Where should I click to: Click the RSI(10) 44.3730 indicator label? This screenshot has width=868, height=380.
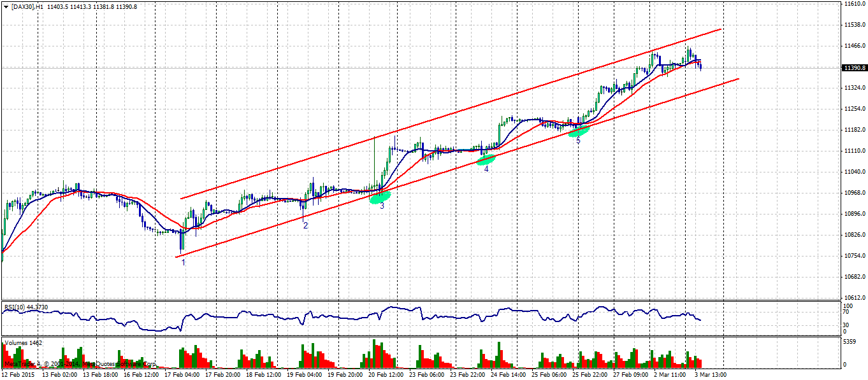pyautogui.click(x=26, y=307)
